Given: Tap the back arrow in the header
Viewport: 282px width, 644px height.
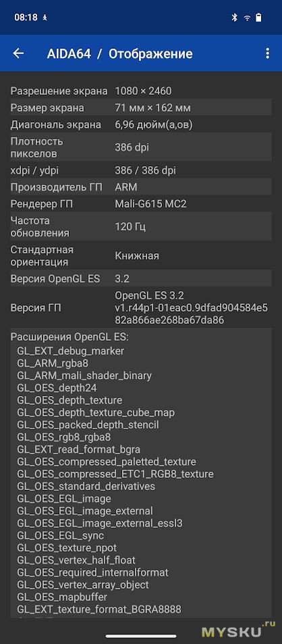Looking at the screenshot, I should click(x=18, y=53).
